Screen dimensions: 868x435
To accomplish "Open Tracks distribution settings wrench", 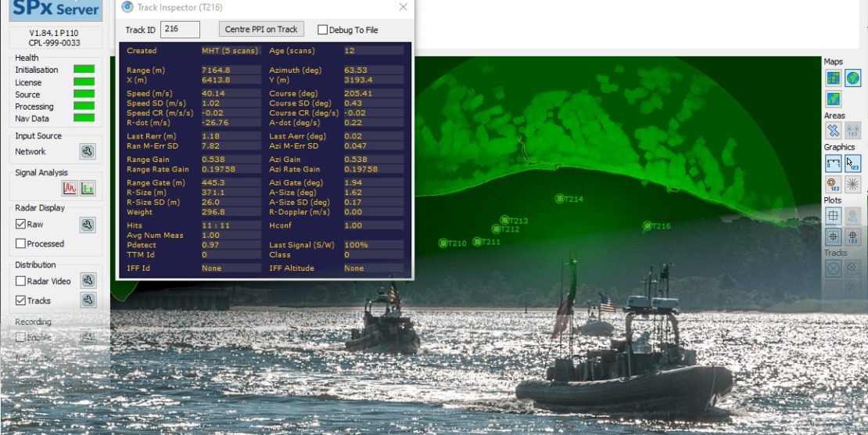I will click(88, 300).
